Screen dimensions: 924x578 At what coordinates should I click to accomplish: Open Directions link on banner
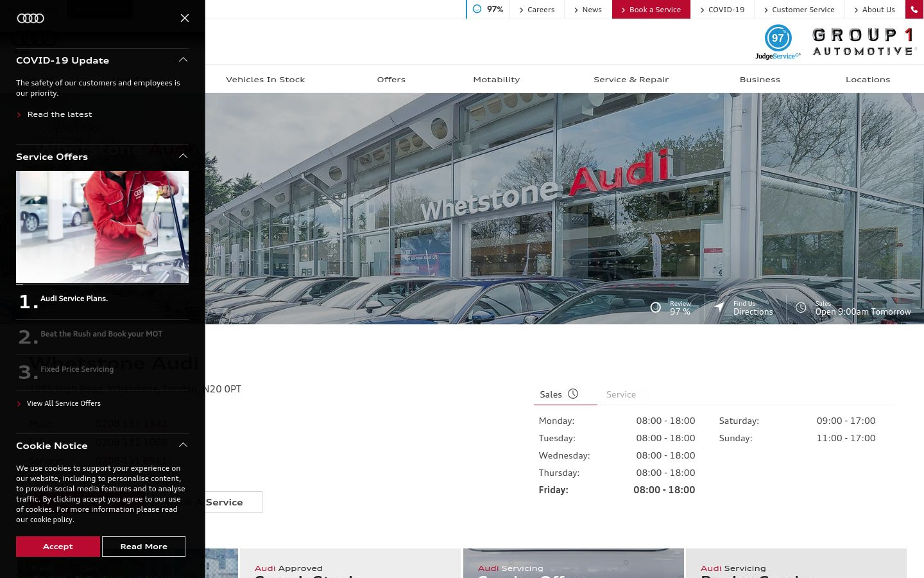coord(753,311)
